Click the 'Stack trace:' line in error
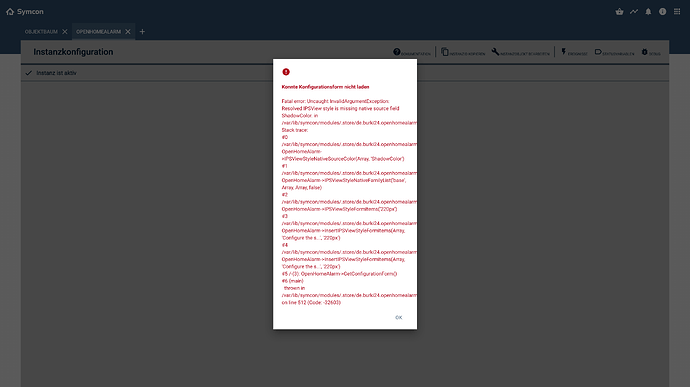 pos(295,130)
